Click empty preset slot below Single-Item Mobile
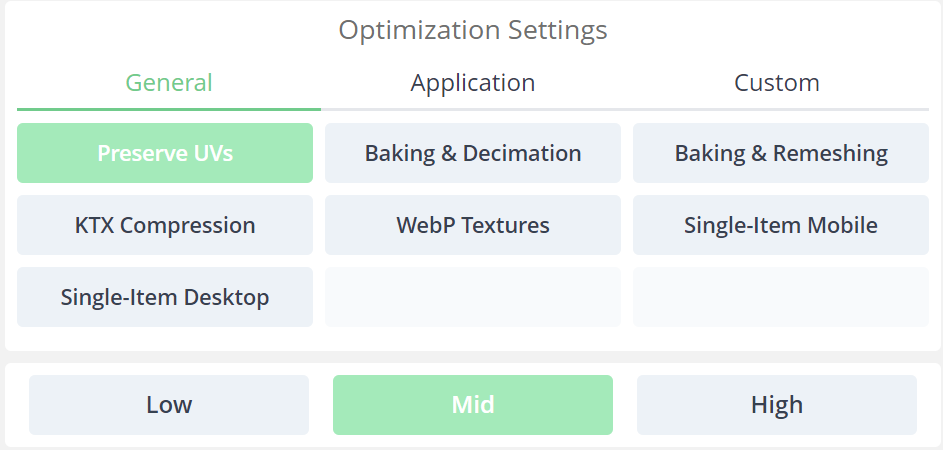 pyautogui.click(x=781, y=297)
